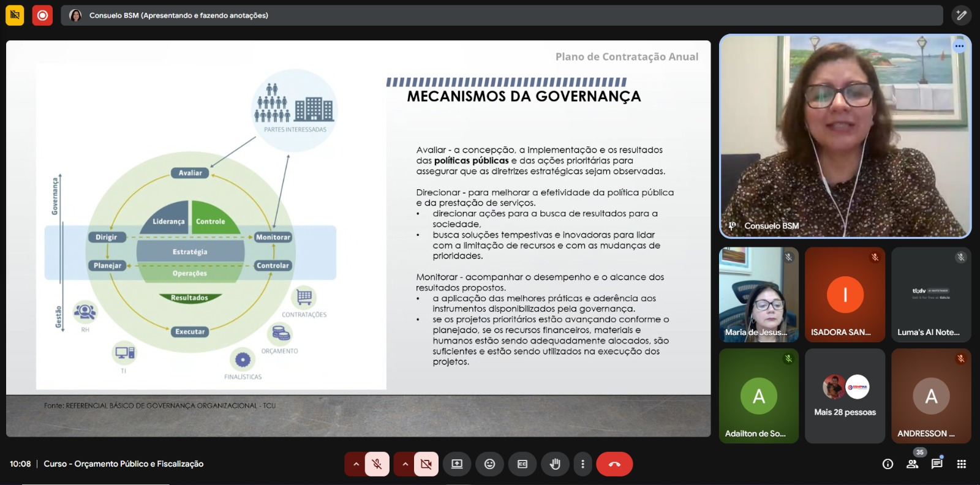This screenshot has width=980, height=485.
Task: Click the annotation pen icon
Action: 961,15
